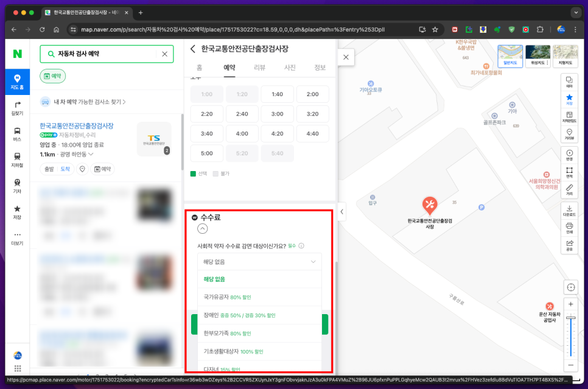Open Naver Map home tab in sidebar
The height and width of the screenshot is (389, 588).
(x=17, y=82)
